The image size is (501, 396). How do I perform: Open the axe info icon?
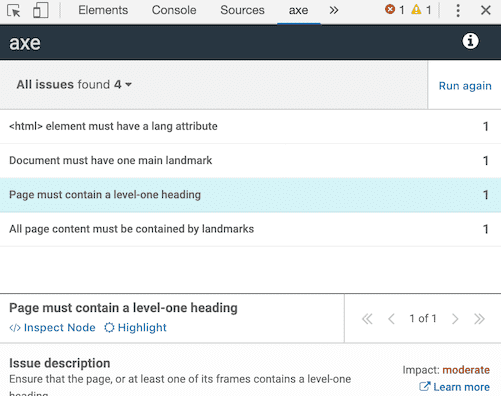[x=470, y=41]
